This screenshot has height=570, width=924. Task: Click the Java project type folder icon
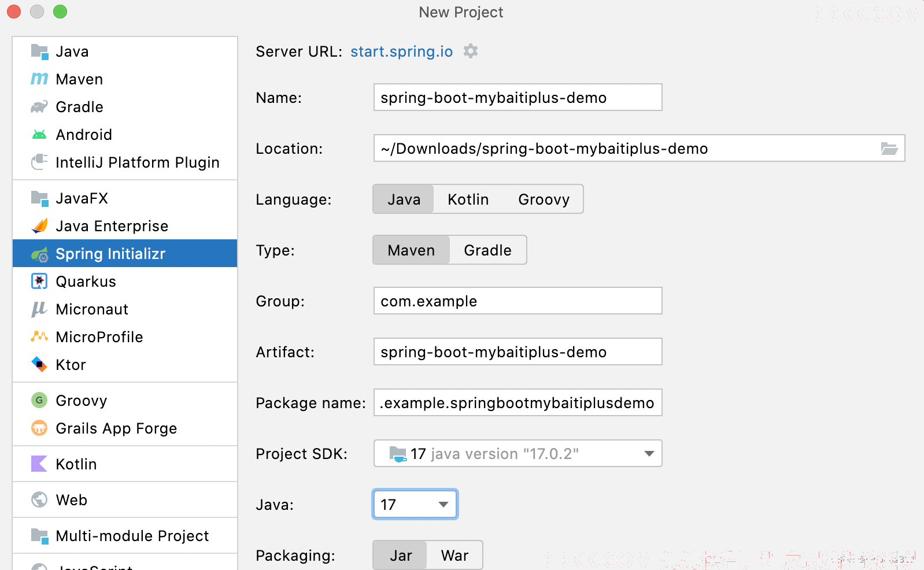(39, 51)
